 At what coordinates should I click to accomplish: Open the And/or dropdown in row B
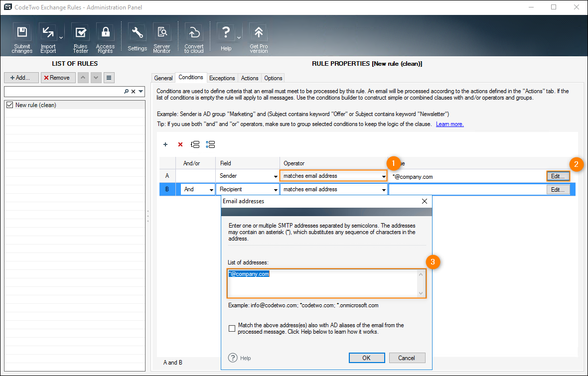click(211, 190)
